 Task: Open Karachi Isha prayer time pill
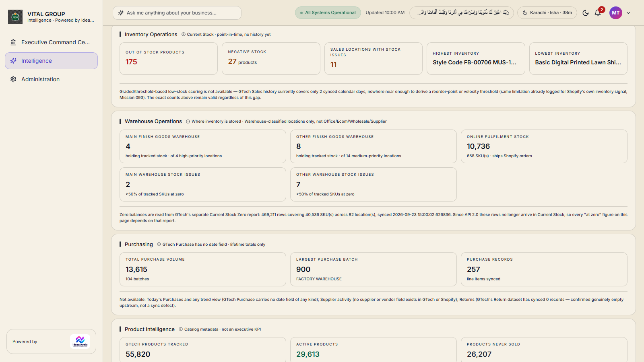(x=547, y=13)
